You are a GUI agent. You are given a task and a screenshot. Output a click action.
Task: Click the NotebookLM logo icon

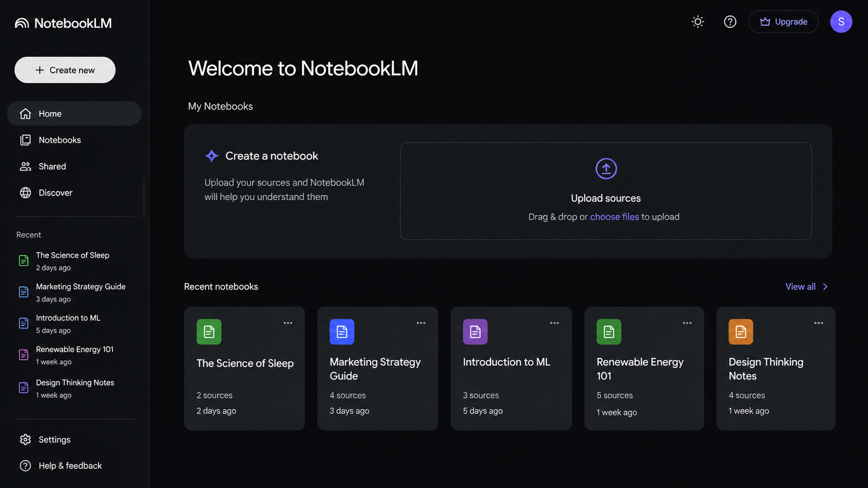pos(22,23)
